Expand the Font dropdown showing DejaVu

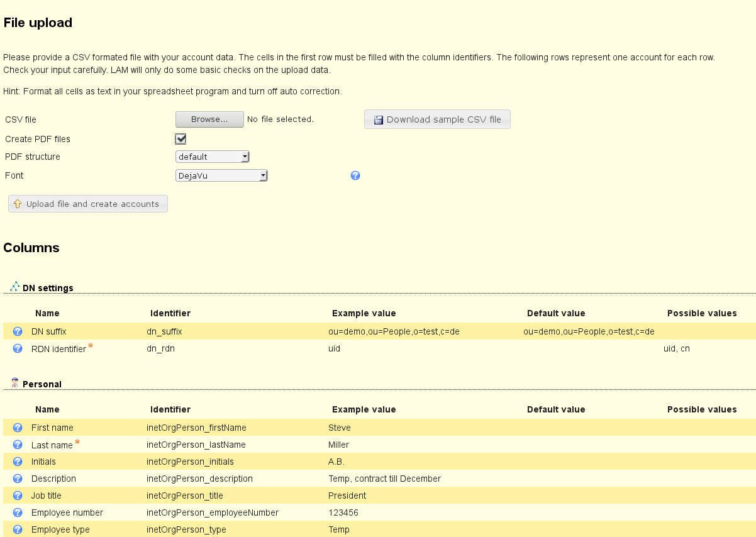pos(221,176)
